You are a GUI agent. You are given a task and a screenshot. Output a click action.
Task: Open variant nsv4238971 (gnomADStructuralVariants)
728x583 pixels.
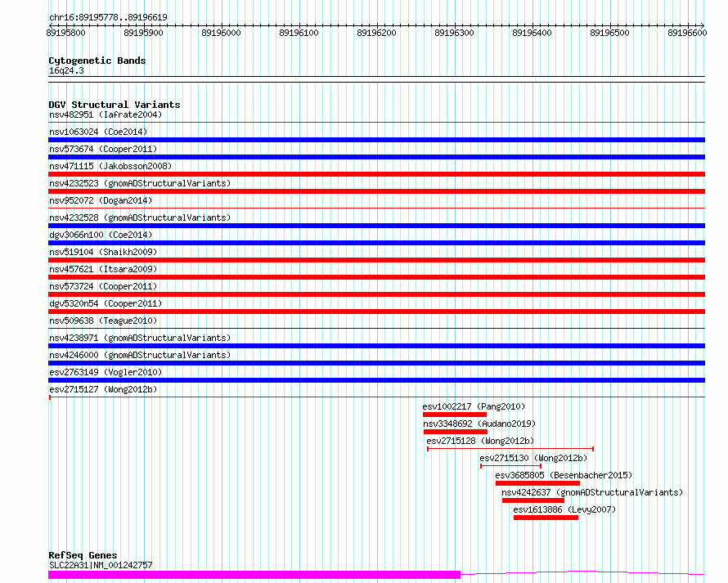click(x=140, y=338)
